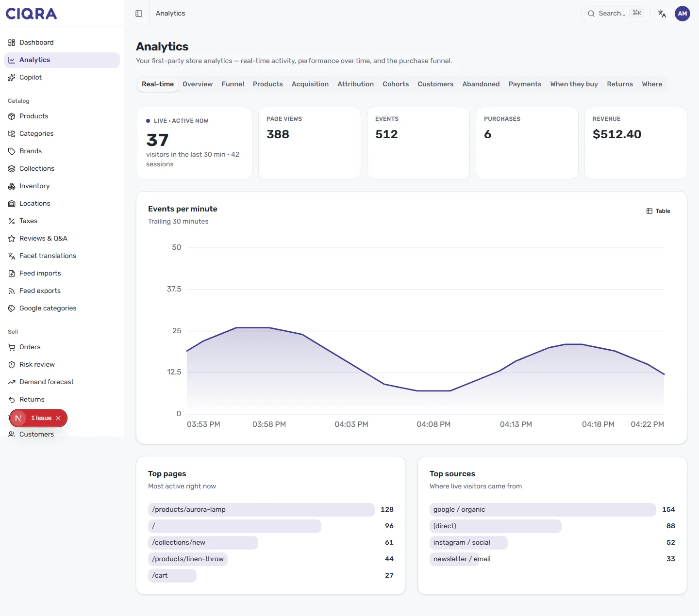Open the language translation icon in header
The width and height of the screenshot is (699, 616).
pyautogui.click(x=662, y=14)
